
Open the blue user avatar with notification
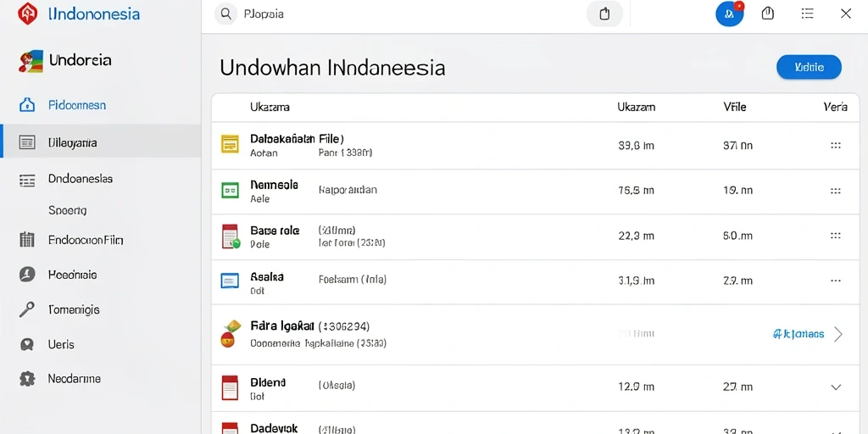point(730,14)
